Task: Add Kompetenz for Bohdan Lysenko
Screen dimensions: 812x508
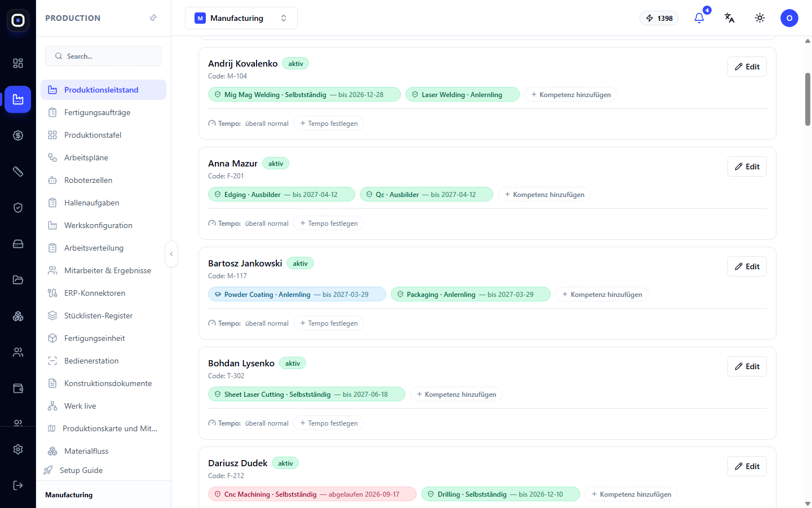Action: (x=456, y=395)
